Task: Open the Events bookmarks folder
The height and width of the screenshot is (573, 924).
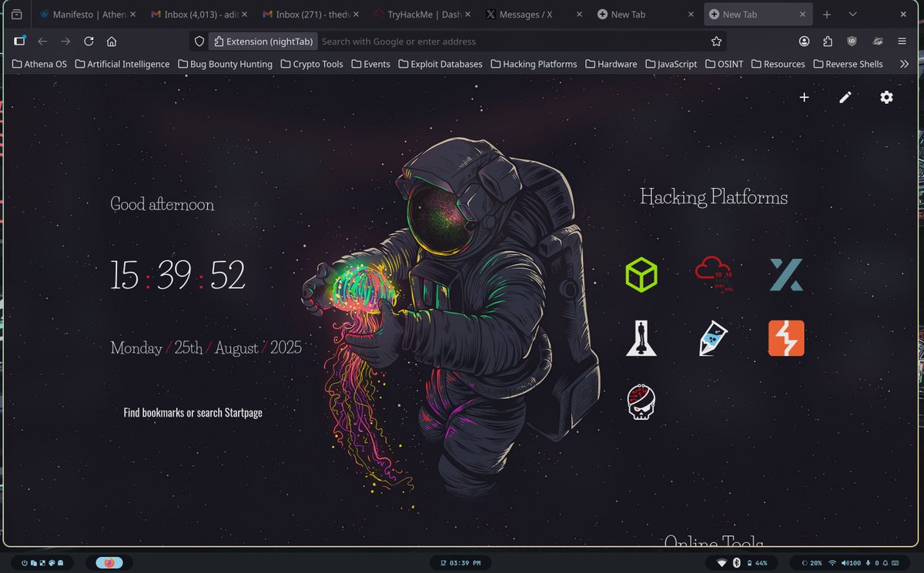Action: pyautogui.click(x=370, y=64)
